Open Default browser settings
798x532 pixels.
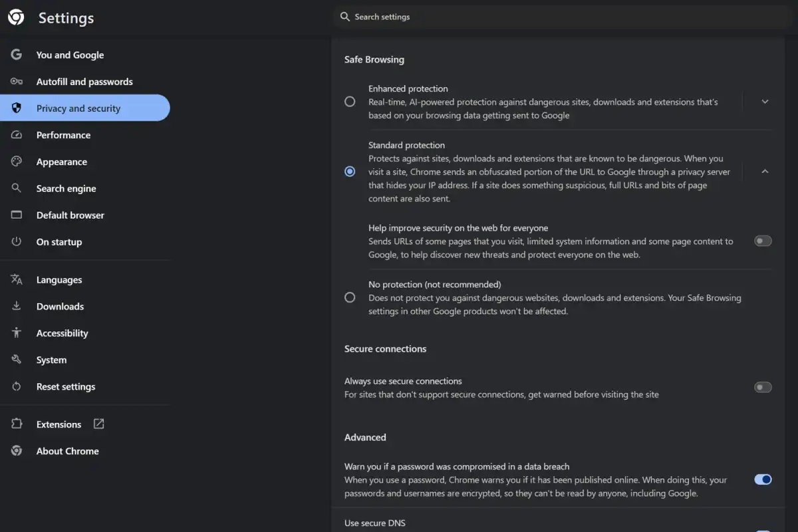click(70, 215)
